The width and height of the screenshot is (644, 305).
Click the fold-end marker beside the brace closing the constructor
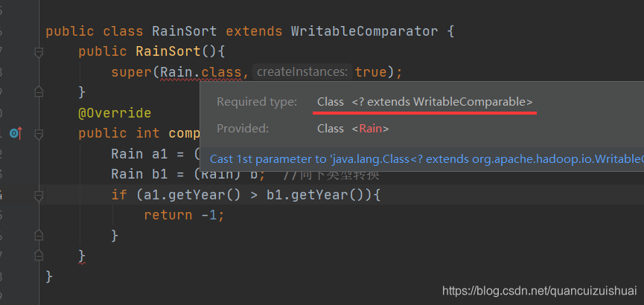pyautogui.click(x=39, y=92)
